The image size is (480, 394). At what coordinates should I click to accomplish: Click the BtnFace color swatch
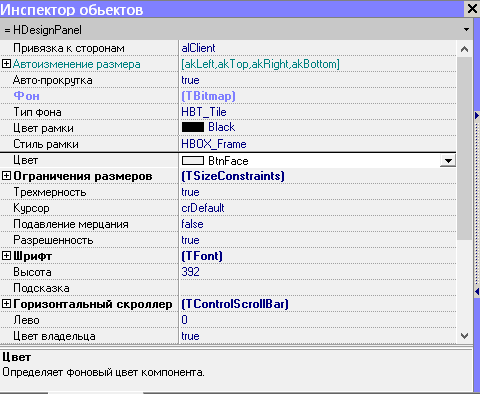193,161
